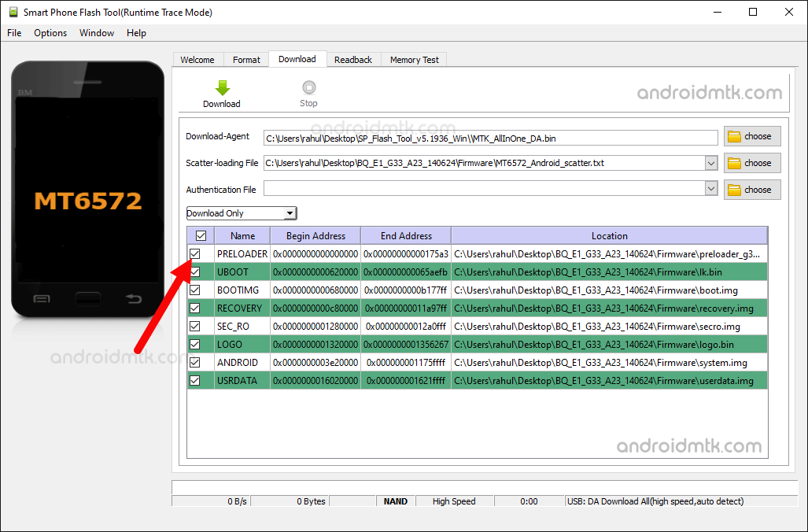Image resolution: width=808 pixels, height=532 pixels.
Task: Click the Download-Agent choose folder button
Action: click(752, 136)
